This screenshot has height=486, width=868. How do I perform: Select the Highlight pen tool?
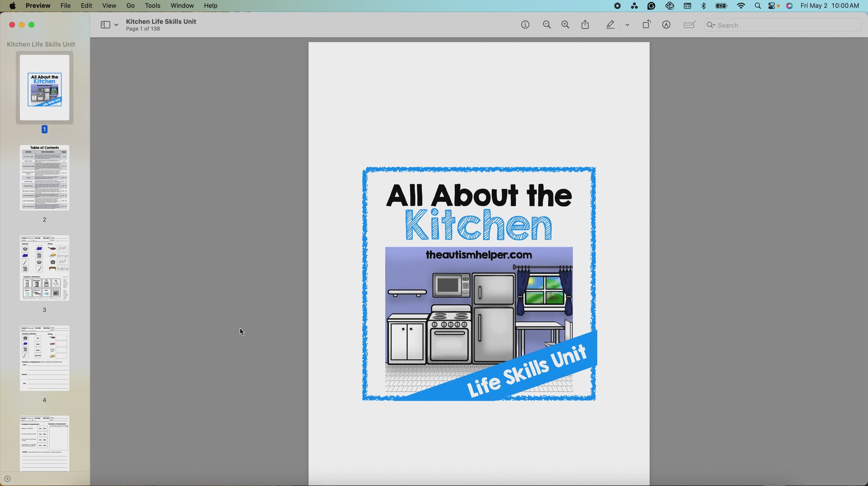(x=610, y=25)
